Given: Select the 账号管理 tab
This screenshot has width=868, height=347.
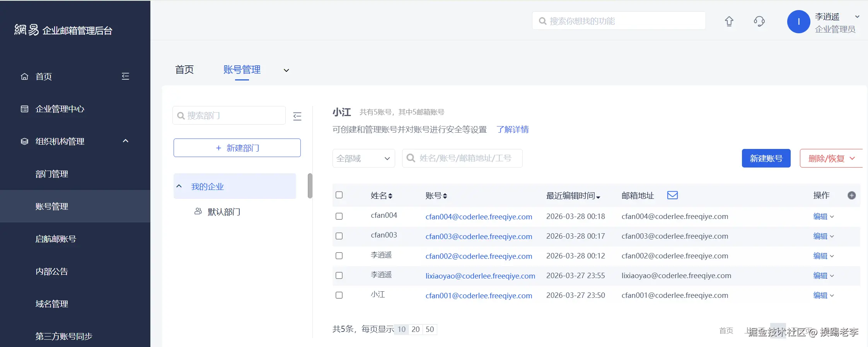Looking at the screenshot, I should pos(242,70).
